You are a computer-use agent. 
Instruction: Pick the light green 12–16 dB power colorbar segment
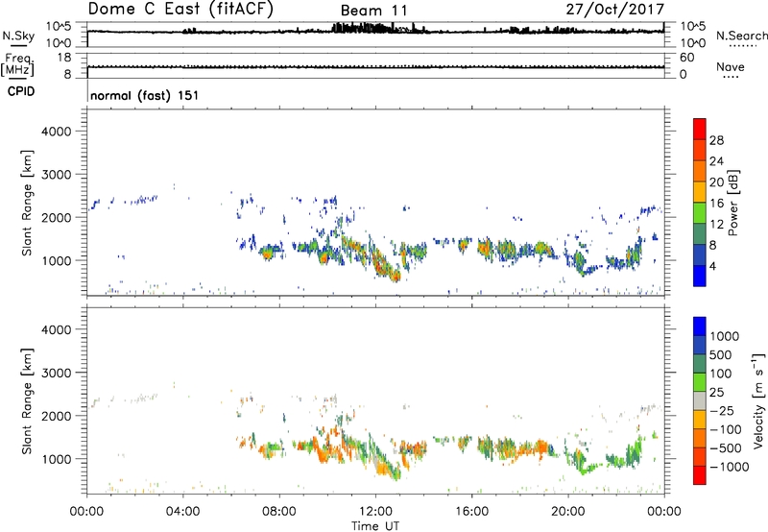click(x=700, y=213)
